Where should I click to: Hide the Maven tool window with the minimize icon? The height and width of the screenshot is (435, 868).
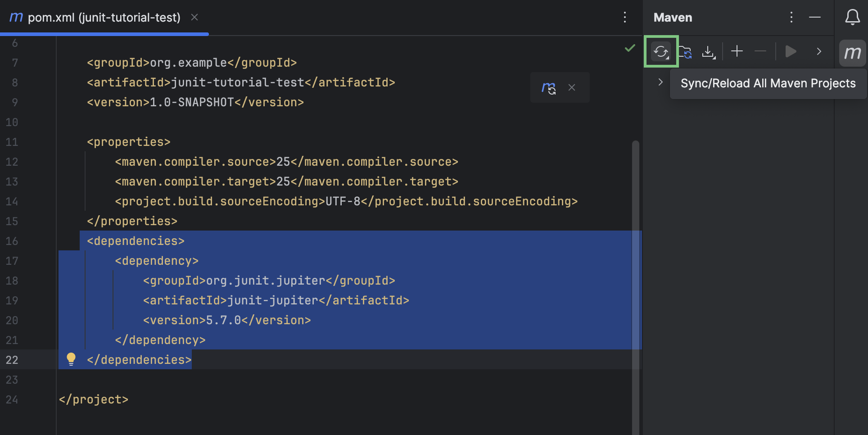[815, 18]
